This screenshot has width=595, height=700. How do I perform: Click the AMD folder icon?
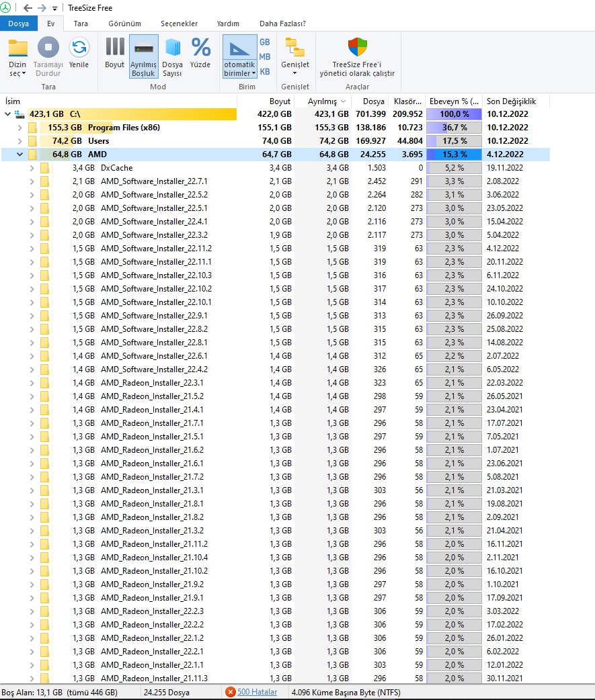(32, 155)
